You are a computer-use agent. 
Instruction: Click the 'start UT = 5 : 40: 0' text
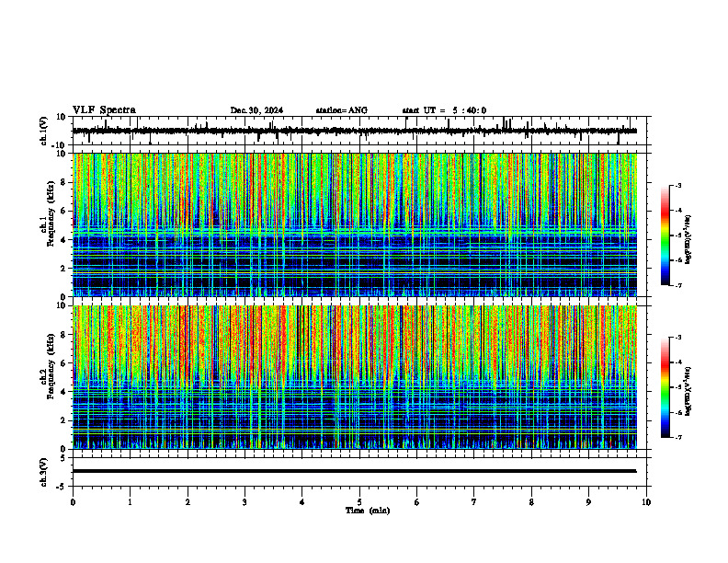(444, 110)
